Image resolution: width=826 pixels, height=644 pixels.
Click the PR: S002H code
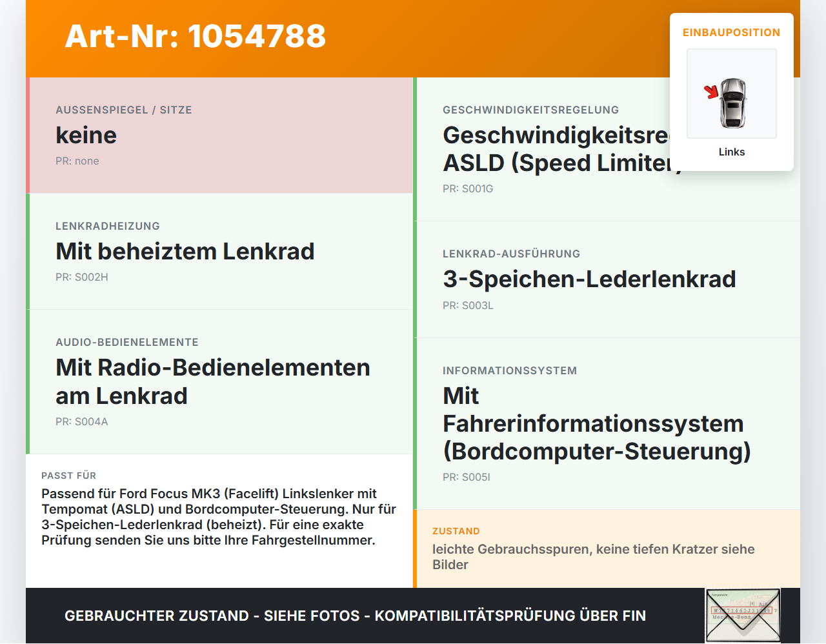coord(82,277)
